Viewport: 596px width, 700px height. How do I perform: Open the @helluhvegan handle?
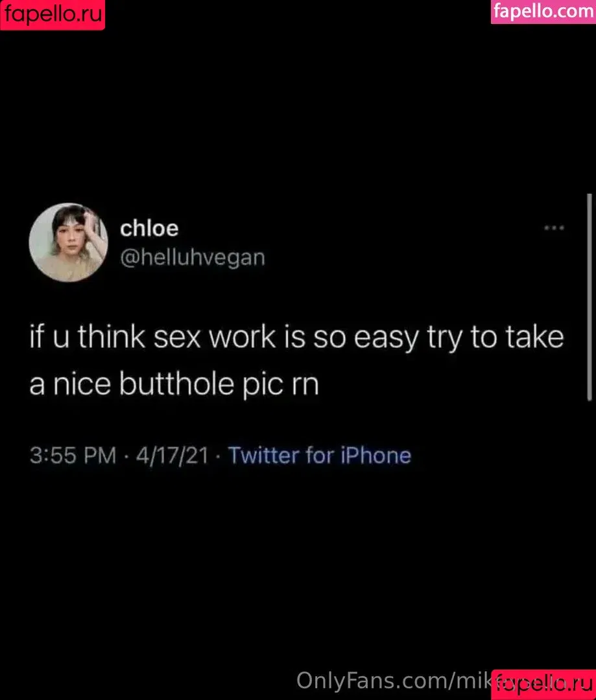(x=193, y=257)
